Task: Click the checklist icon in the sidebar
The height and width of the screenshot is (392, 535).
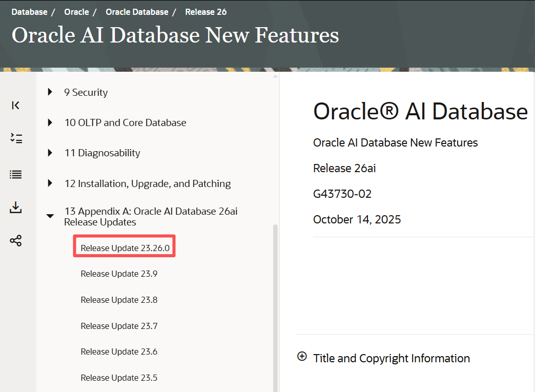Action: pyautogui.click(x=16, y=138)
